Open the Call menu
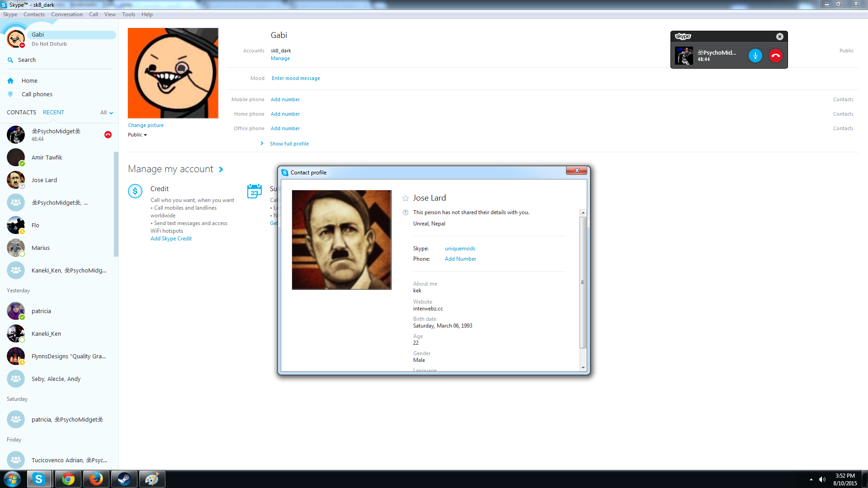 coord(94,14)
